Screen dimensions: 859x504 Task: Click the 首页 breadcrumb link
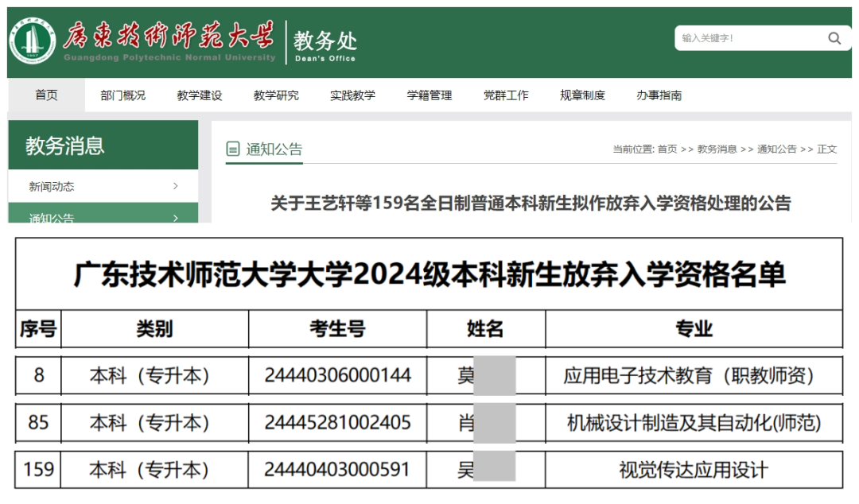pos(667,149)
